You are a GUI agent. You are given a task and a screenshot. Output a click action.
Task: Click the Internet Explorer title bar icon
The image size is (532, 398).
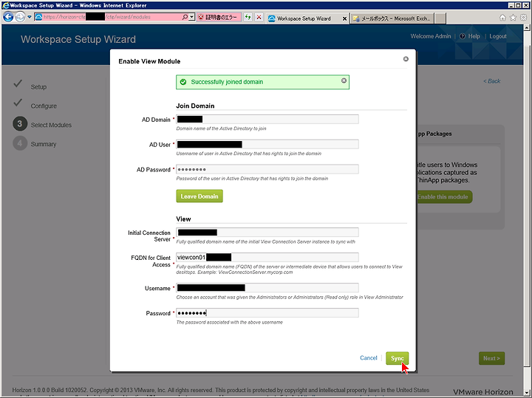pos(5,5)
